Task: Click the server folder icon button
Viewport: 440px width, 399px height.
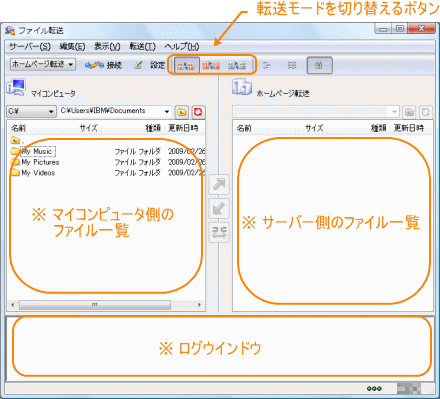Action: tap(409, 112)
